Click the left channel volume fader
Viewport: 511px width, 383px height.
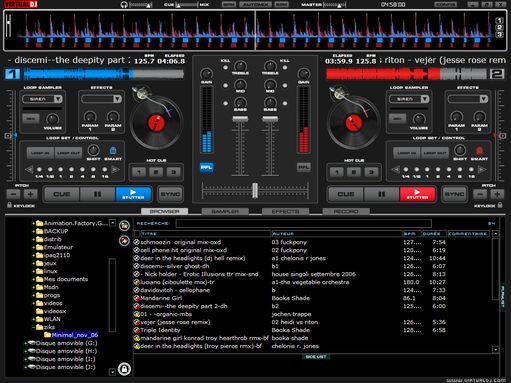coord(240,119)
